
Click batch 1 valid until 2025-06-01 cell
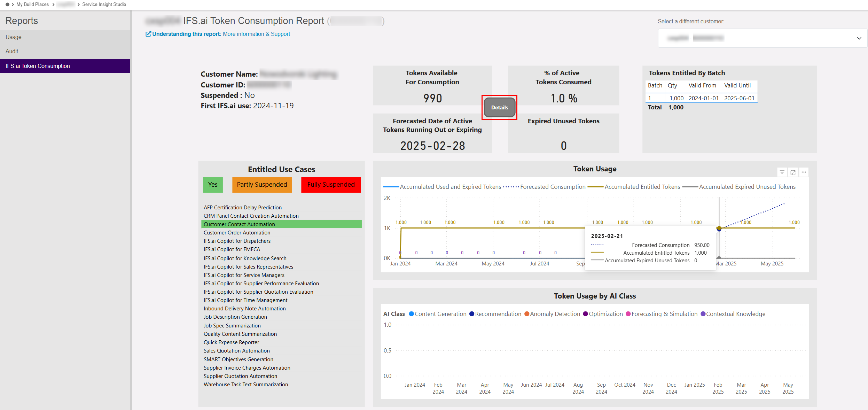(739, 98)
